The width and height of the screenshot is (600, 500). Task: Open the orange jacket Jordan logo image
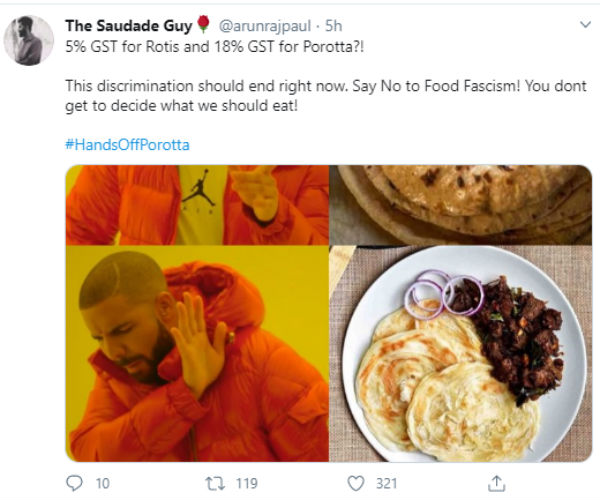(x=196, y=204)
